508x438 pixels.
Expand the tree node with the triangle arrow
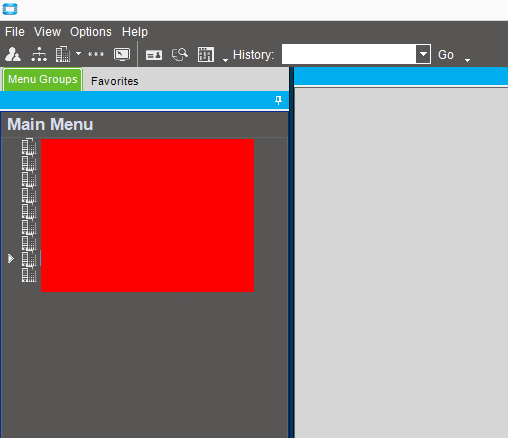tap(11, 259)
